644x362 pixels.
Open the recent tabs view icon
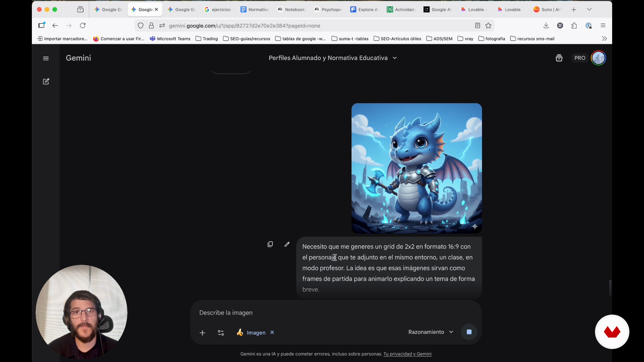pos(80,10)
